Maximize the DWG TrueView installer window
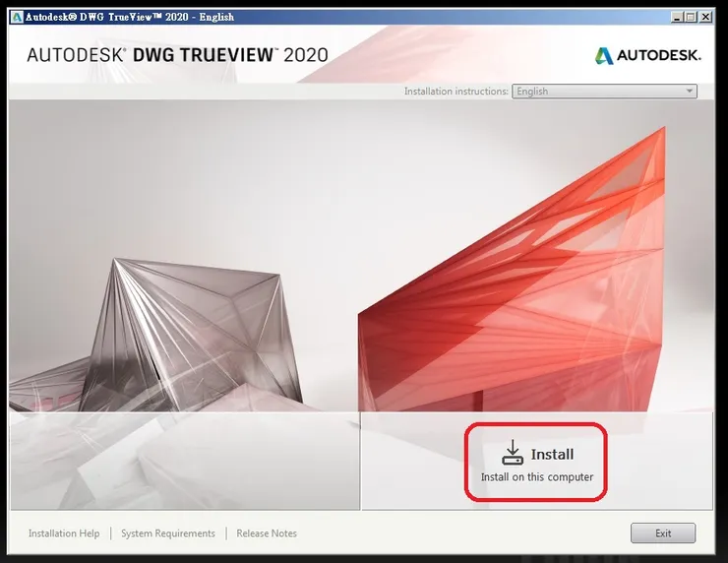728x563 pixels. pos(691,17)
